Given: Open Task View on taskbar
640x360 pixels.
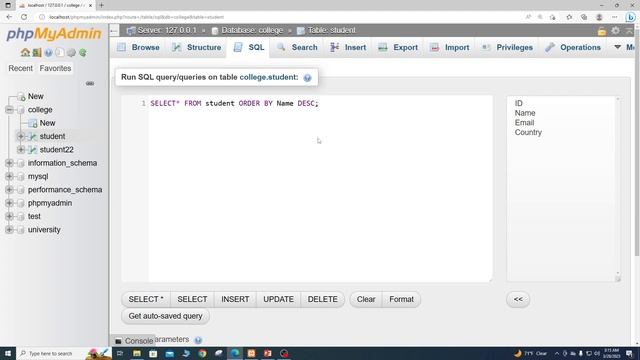Looking at the screenshot, I should (120, 353).
